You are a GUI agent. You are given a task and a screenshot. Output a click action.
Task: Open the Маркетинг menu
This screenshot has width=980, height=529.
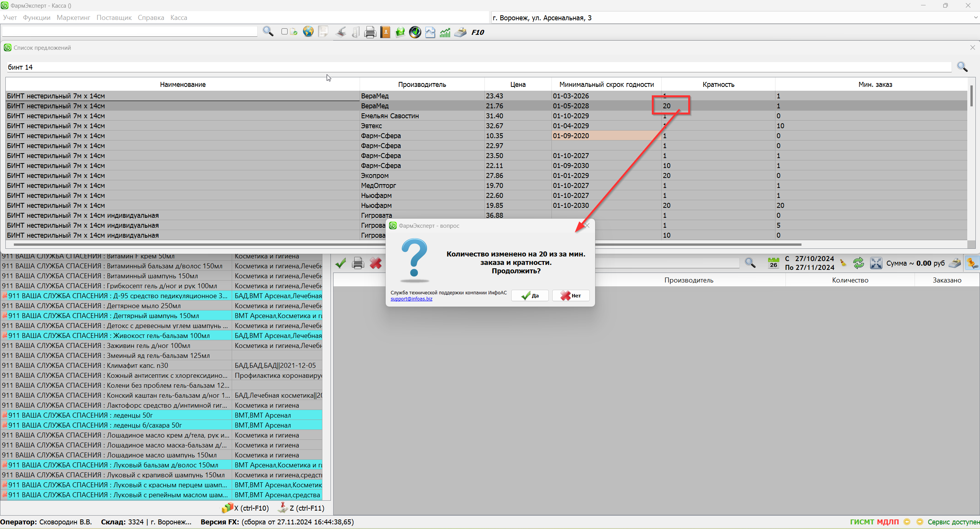pos(73,18)
